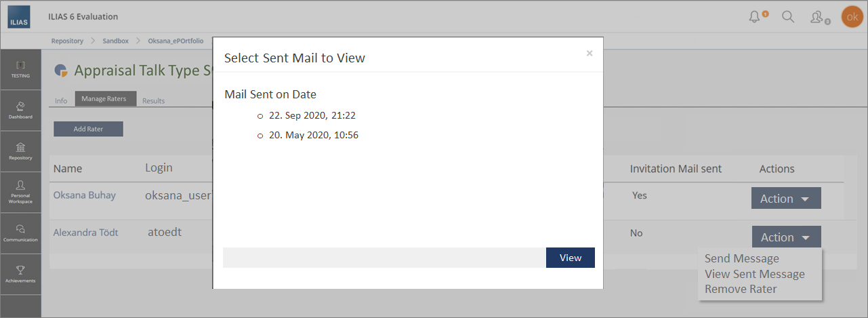This screenshot has height=318, width=868.
Task: Open the Dashboard sidebar item
Action: click(20, 110)
